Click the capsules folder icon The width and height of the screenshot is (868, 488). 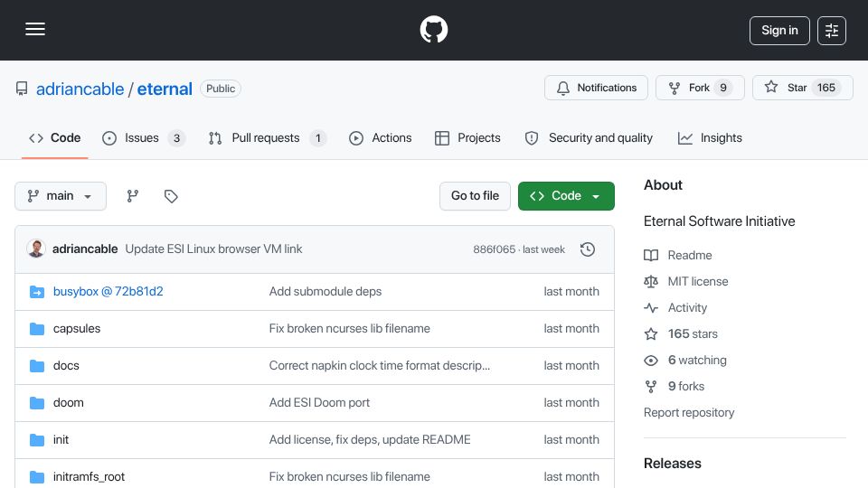37,329
